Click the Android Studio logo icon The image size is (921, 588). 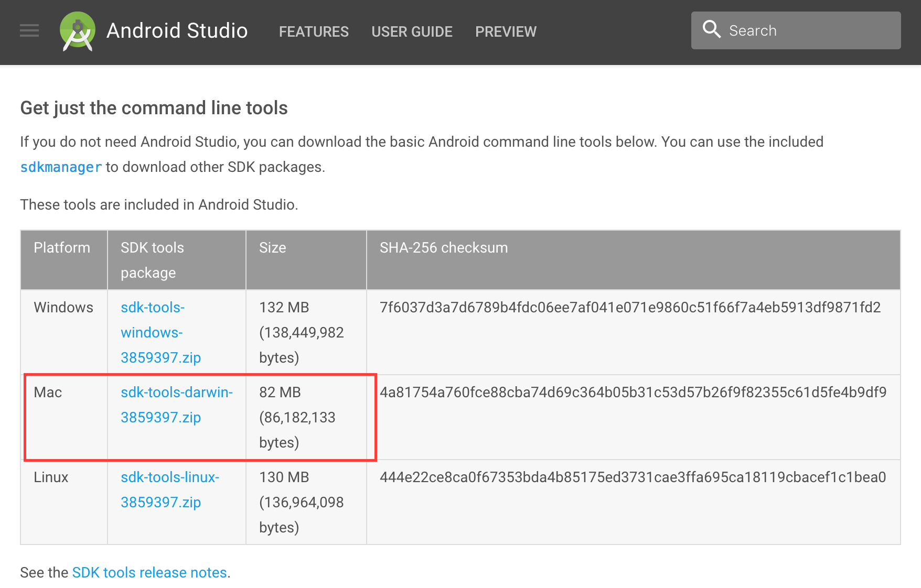click(77, 31)
